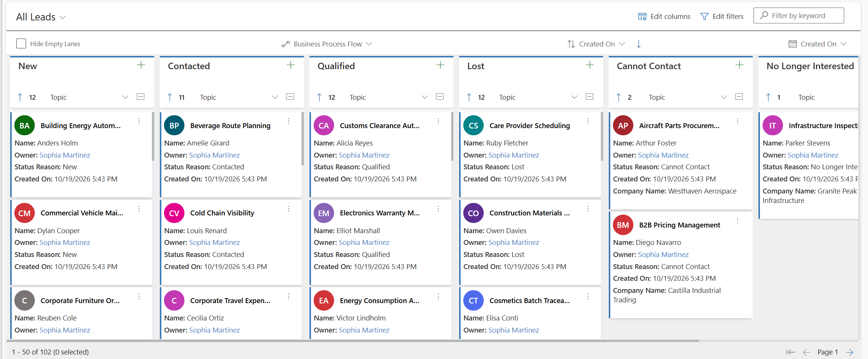Toggle sort order arrow in New lane
The height and width of the screenshot is (359, 868).
(x=20, y=97)
